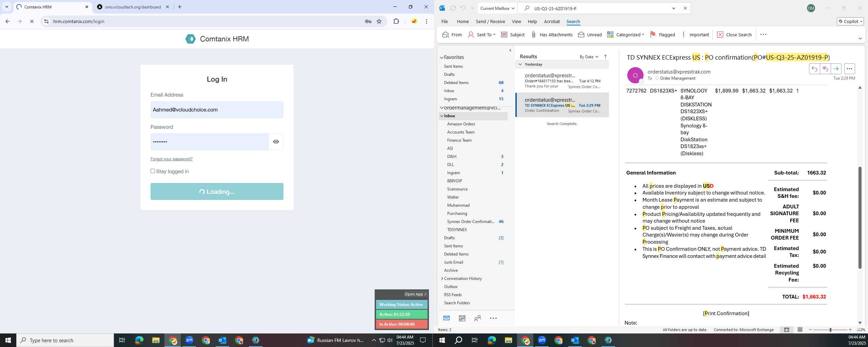This screenshot has height=347, width=868.
Task: Open Outlook File menu
Action: tap(445, 21)
